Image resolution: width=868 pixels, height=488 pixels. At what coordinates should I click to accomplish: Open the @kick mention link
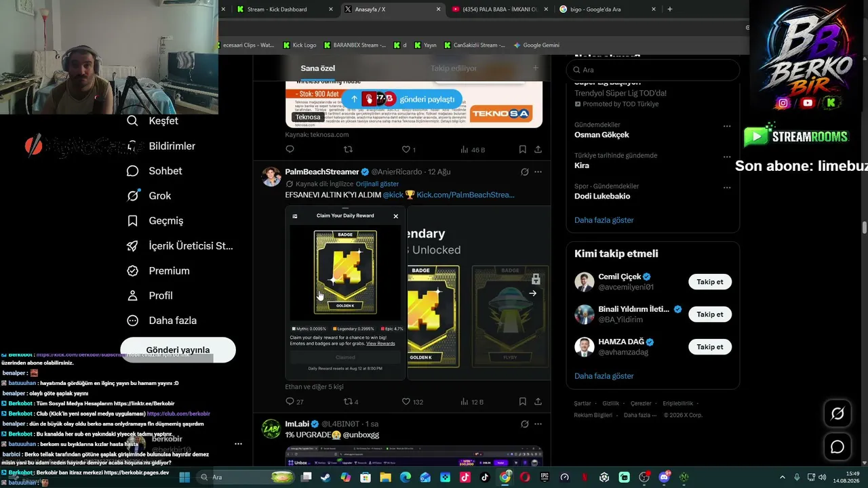point(393,195)
